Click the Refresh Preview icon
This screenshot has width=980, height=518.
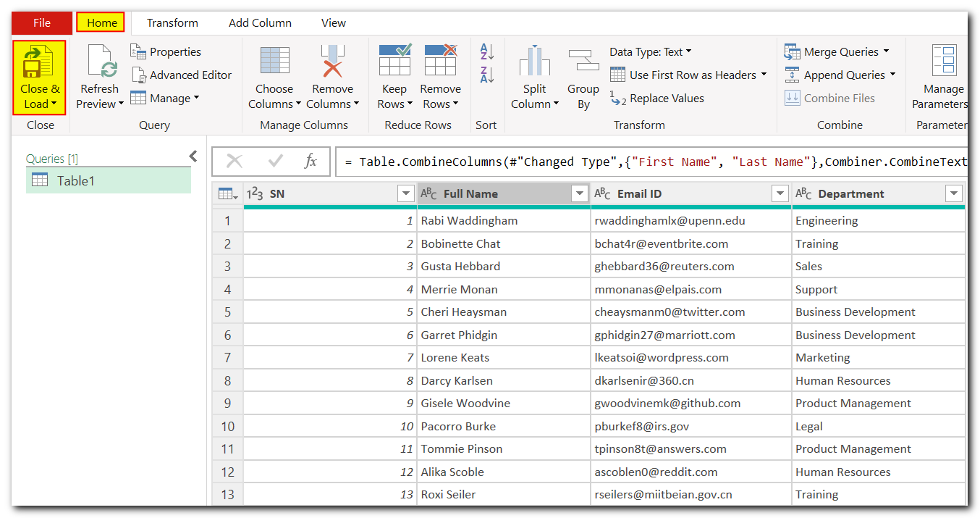pyautogui.click(x=103, y=60)
